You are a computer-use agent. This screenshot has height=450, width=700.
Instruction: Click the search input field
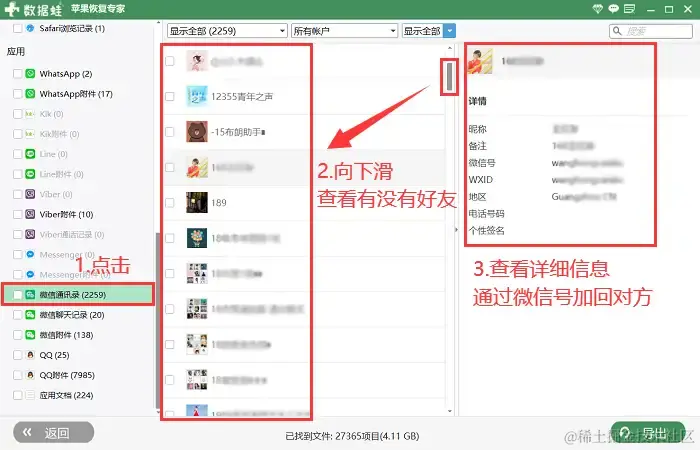651,31
